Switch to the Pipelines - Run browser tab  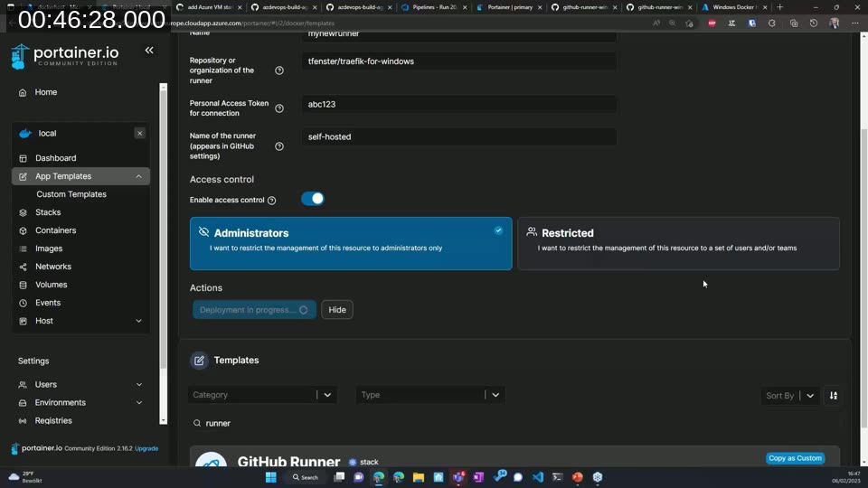(x=435, y=7)
